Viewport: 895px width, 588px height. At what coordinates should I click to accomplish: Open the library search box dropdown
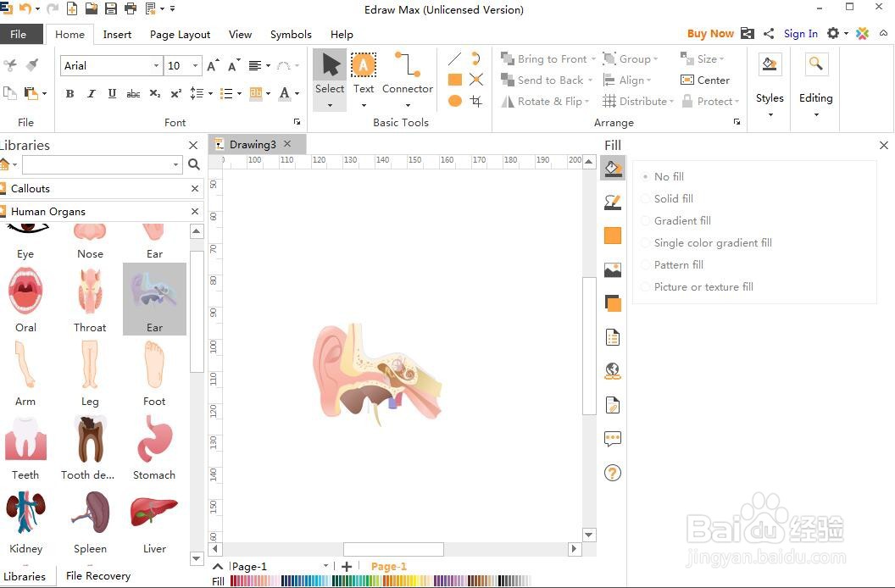pyautogui.click(x=175, y=165)
